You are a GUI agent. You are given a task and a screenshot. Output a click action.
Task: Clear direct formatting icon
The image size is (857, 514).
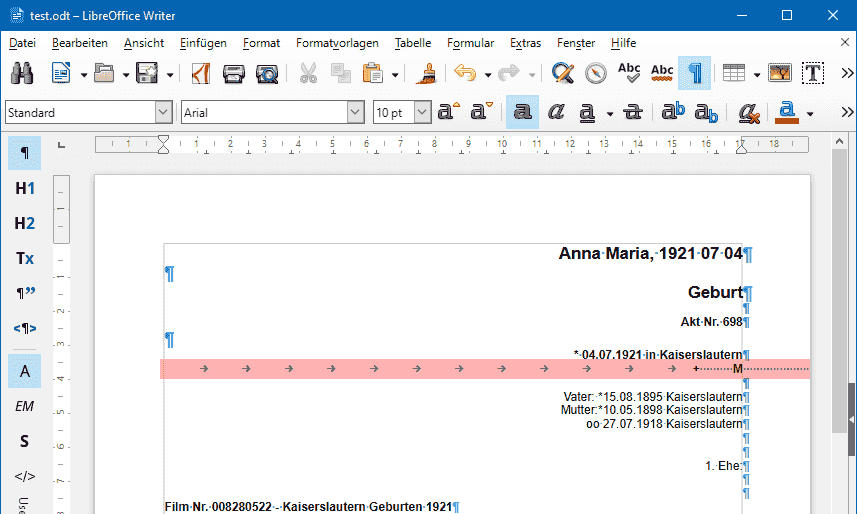tap(748, 112)
